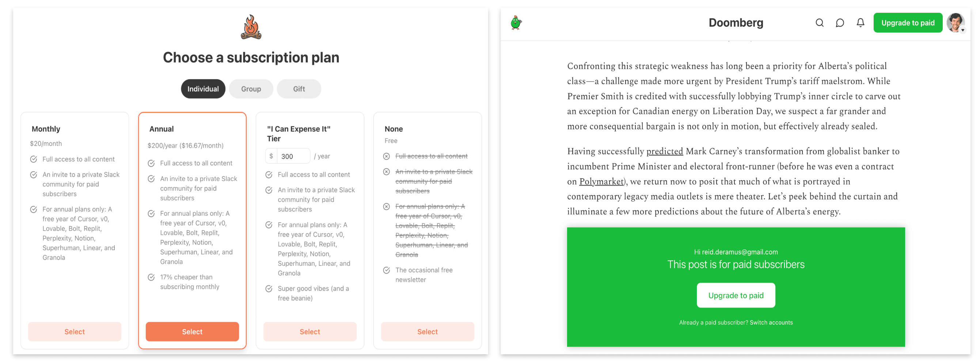Select the Annual $200/year plan
The image size is (980, 363).
coord(192,332)
